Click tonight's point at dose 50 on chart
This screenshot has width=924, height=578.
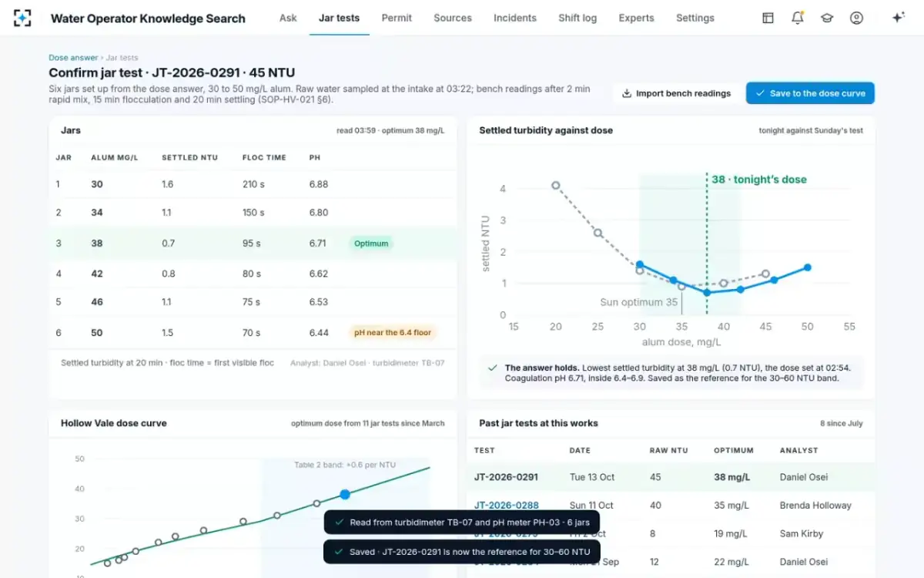coord(808,267)
